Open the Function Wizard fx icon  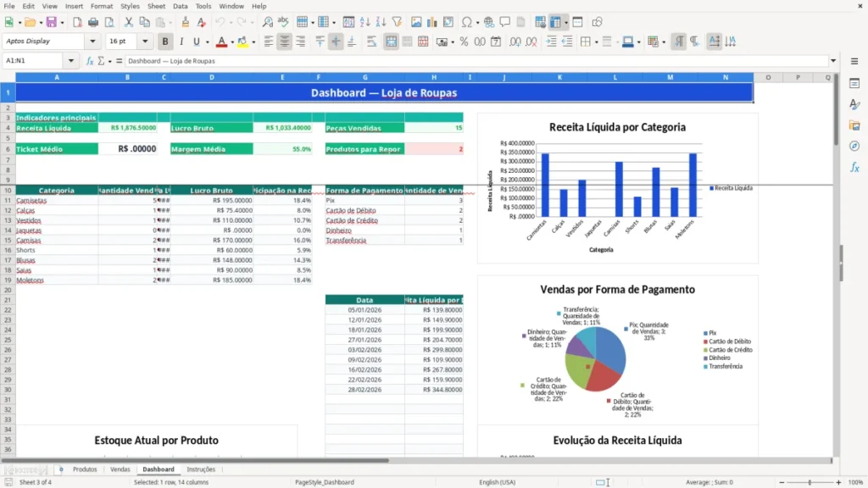coord(90,61)
